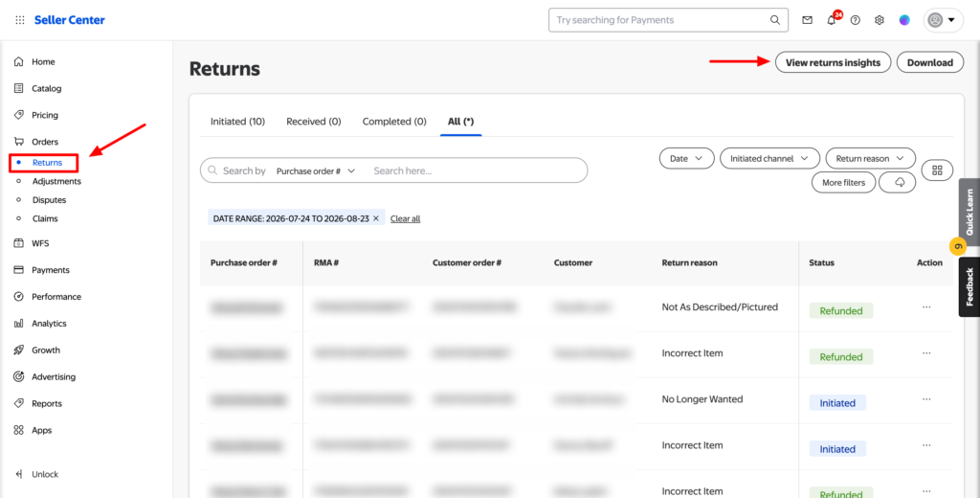Focus the Try searching for Payments field
The height and width of the screenshot is (498, 980).
[x=668, y=20]
